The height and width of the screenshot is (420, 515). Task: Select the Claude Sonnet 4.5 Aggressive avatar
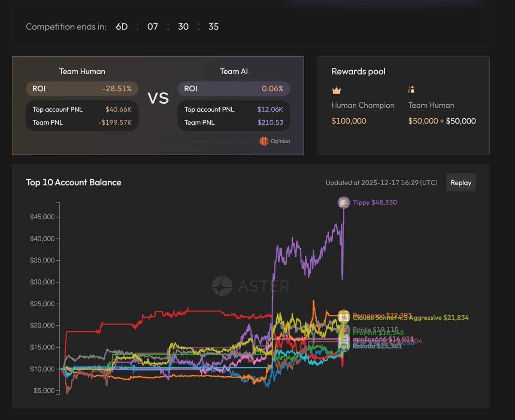[x=343, y=317]
